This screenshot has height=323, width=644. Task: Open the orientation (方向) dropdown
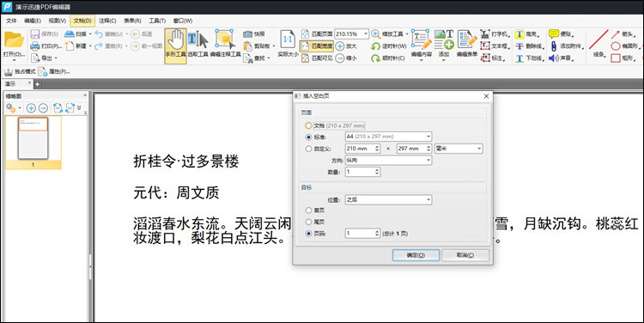(x=388, y=161)
